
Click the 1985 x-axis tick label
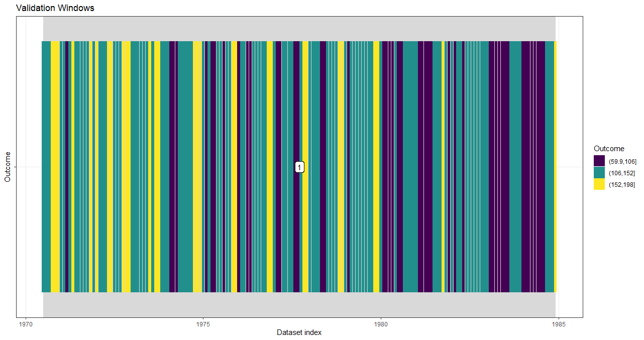point(558,324)
